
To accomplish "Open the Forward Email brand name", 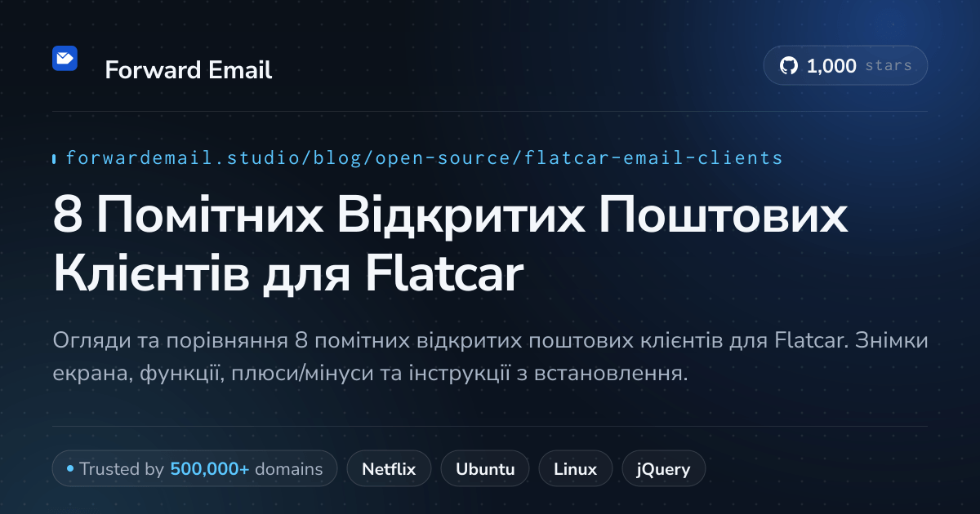I will tap(189, 70).
